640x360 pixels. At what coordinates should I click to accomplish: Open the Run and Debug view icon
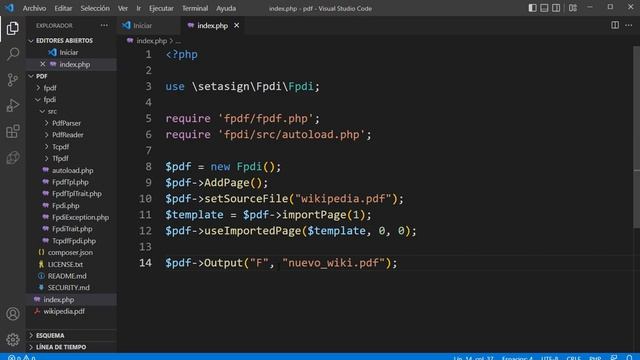point(13,105)
